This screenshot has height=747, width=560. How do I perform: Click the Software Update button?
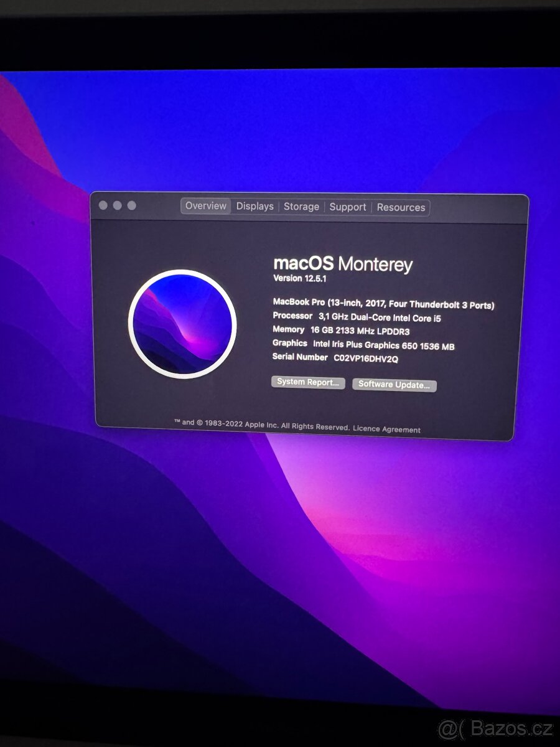[x=394, y=385]
